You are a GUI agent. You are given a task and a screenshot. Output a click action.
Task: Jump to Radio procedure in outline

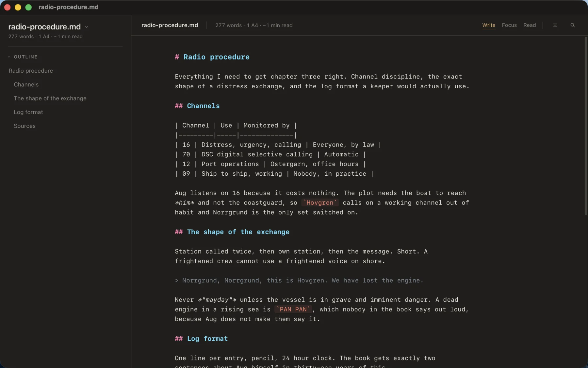(31, 71)
